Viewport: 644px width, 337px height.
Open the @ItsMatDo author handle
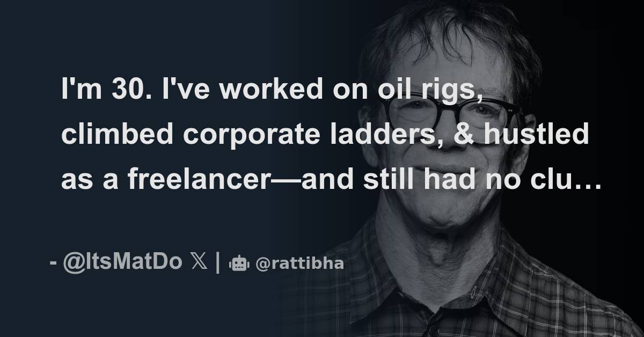(122, 263)
